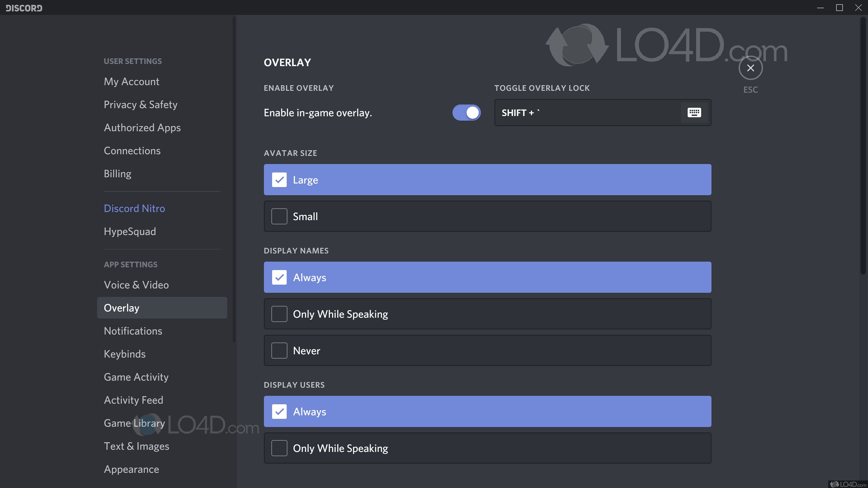This screenshot has width=868, height=488.
Task: Click the ESC close icon
Action: coord(750,68)
